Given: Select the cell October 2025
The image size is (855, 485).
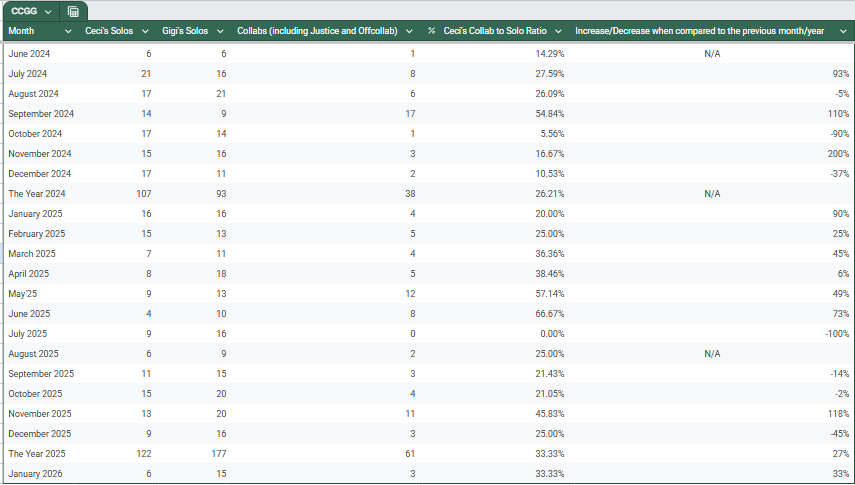Looking at the screenshot, I should (35, 394).
